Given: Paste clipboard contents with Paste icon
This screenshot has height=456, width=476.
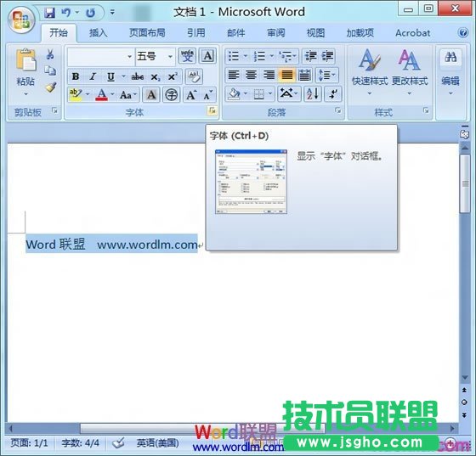Looking at the screenshot, I should coord(25,59).
